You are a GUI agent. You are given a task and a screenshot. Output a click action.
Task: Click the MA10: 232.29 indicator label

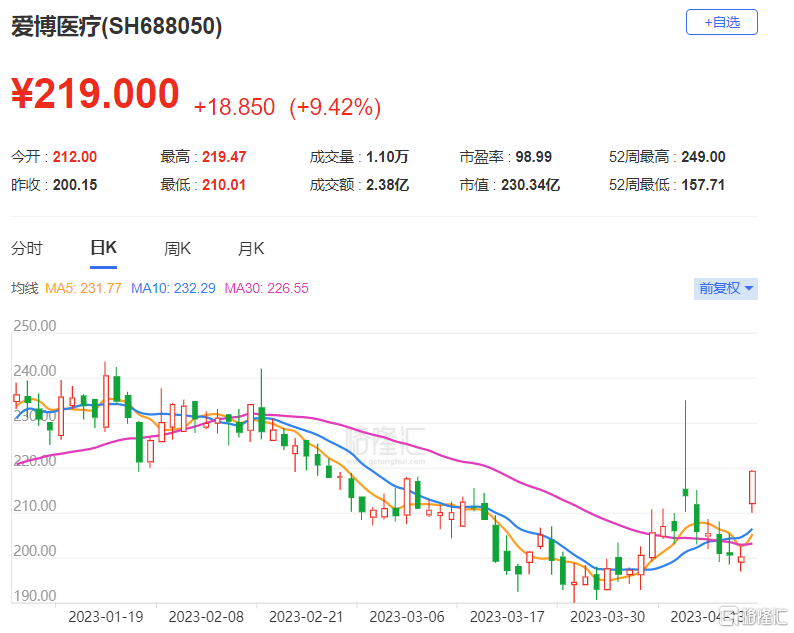tap(173, 289)
